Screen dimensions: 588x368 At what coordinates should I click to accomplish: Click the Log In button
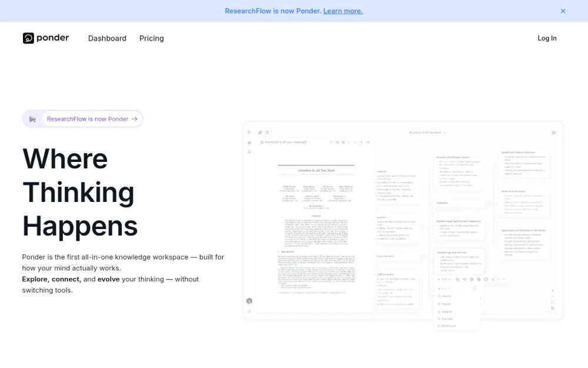point(547,38)
